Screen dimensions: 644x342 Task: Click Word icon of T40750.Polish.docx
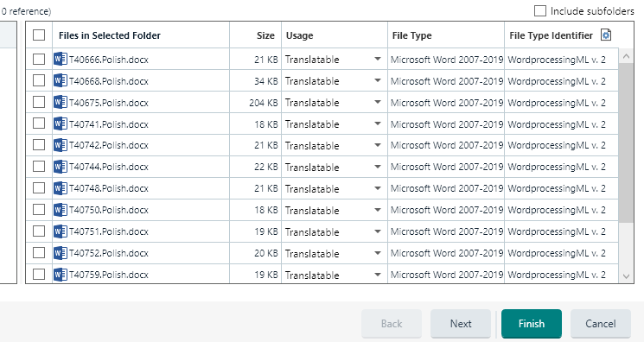click(61, 210)
